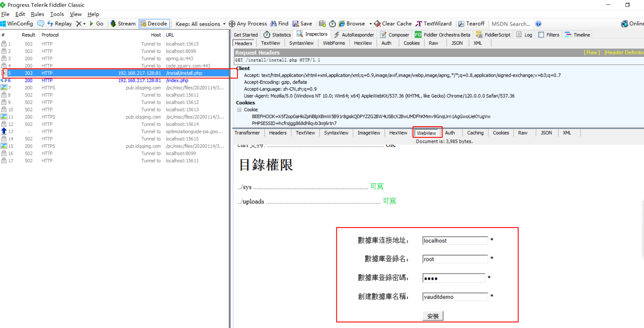Toggle the Decode button
This screenshot has width=644, height=328.
coord(154,24)
